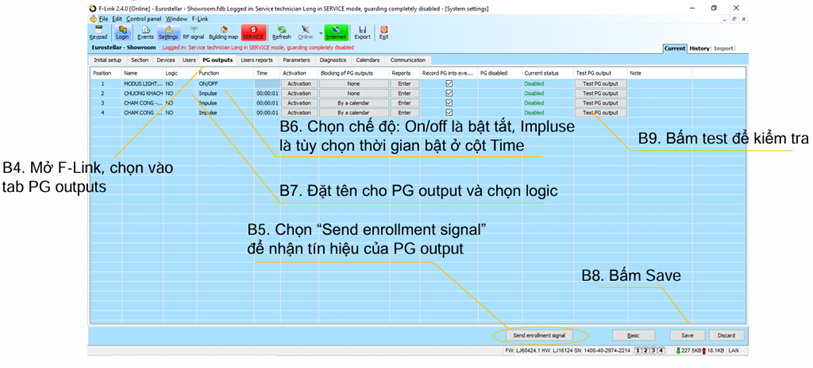Image resolution: width=813 pixels, height=368 pixels.
Task: Open the Edit menu
Action: pyautogui.click(x=117, y=19)
